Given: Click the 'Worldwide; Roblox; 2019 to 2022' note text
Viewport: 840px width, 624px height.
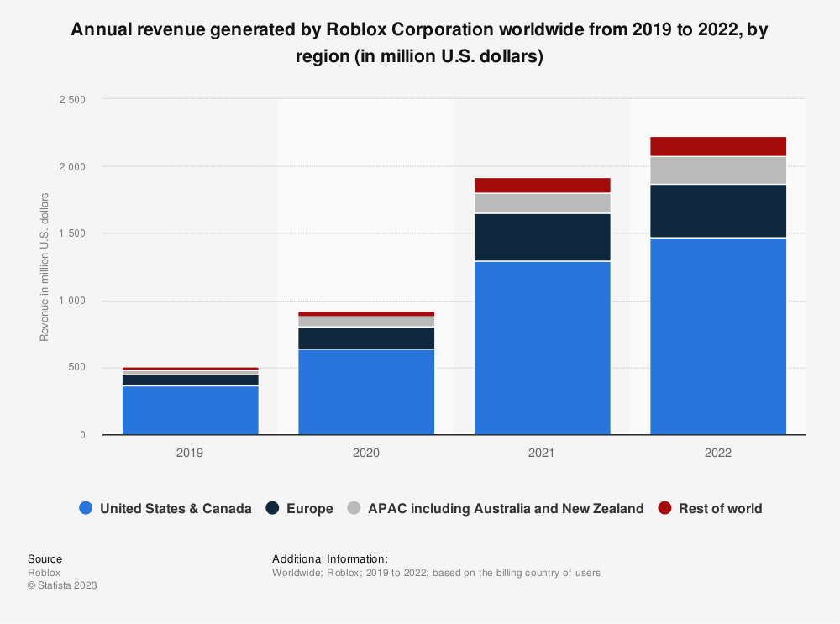Looking at the screenshot, I should (436, 573).
